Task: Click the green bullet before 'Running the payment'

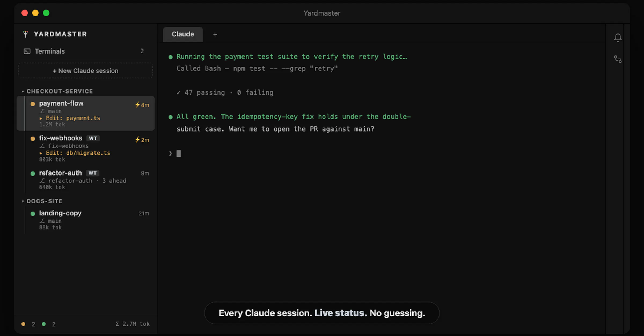Action: click(170, 57)
